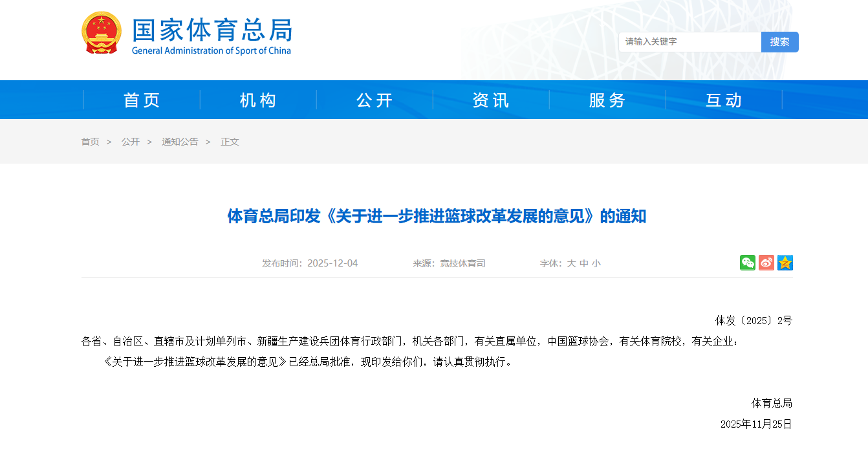
Task: Share article via the Weibo icon
Action: 766,263
